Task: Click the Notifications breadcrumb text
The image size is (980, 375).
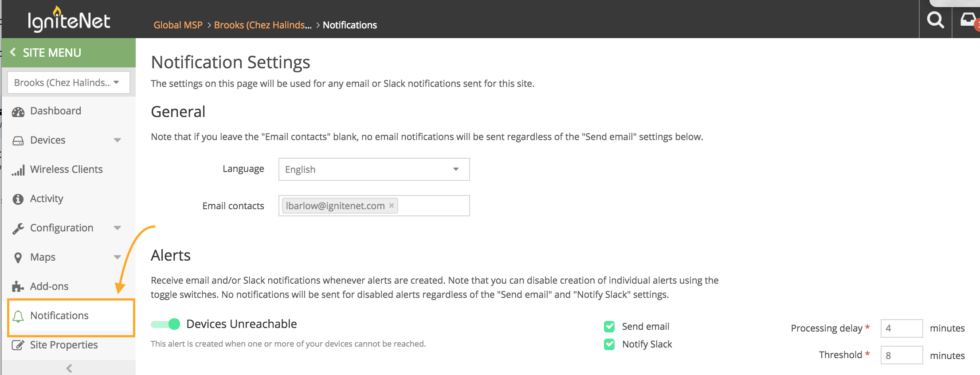Action: click(350, 25)
